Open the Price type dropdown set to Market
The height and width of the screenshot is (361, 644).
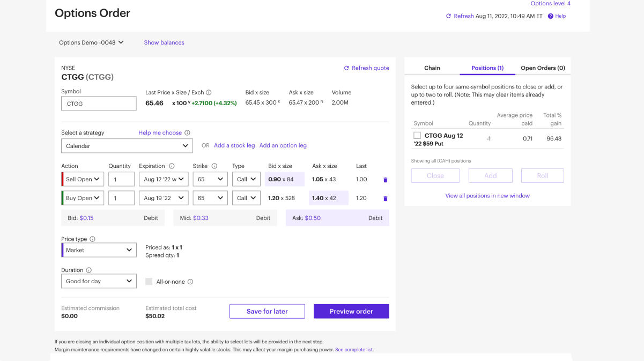coord(99,249)
